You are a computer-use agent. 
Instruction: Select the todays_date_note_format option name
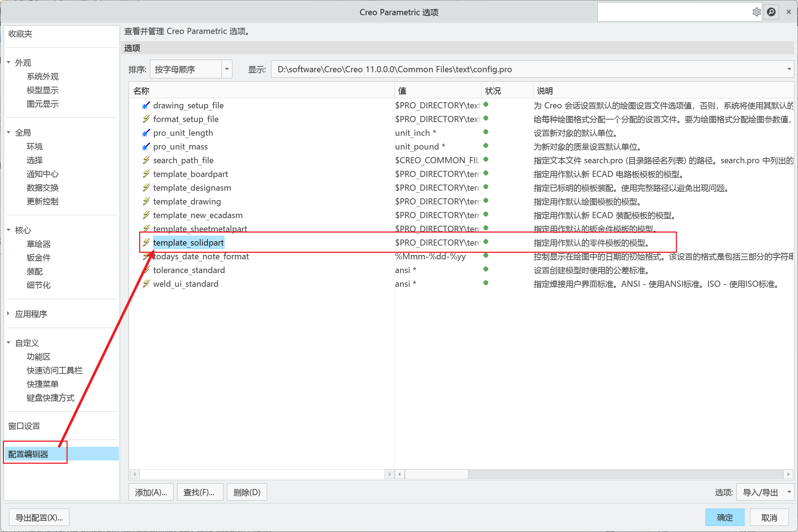click(201, 256)
